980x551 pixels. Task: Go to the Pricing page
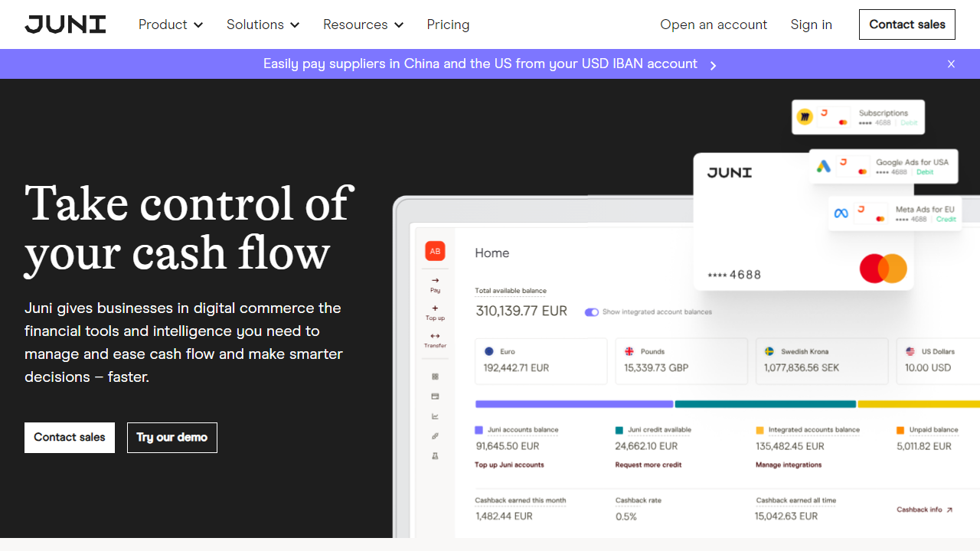(x=448, y=24)
